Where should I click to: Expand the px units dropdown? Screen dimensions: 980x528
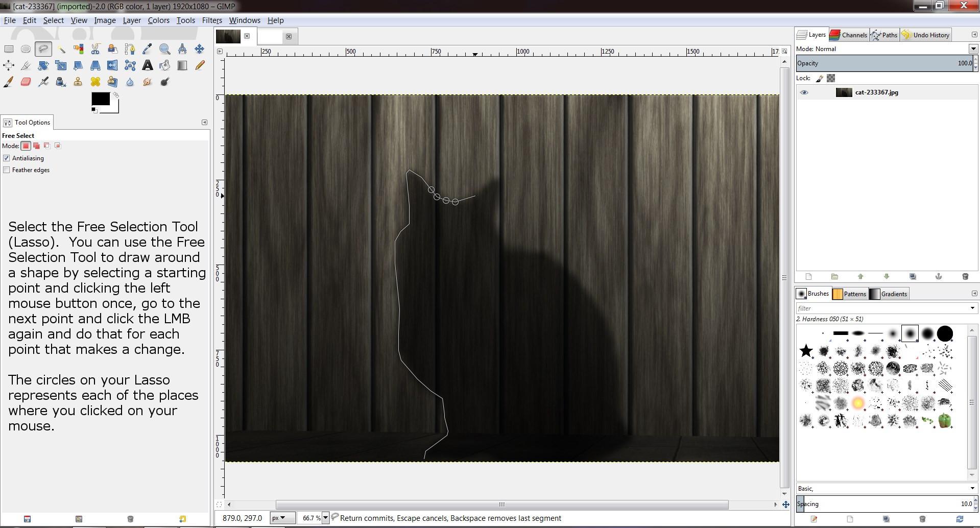pyautogui.click(x=282, y=518)
